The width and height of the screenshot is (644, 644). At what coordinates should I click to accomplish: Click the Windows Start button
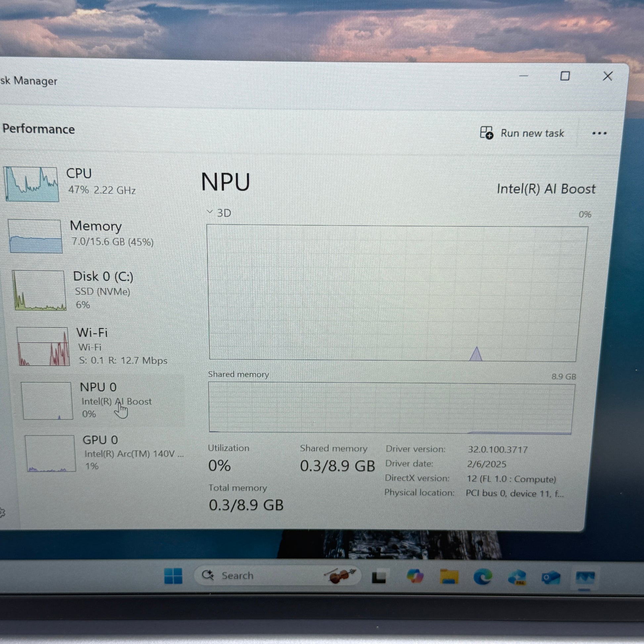tap(173, 576)
